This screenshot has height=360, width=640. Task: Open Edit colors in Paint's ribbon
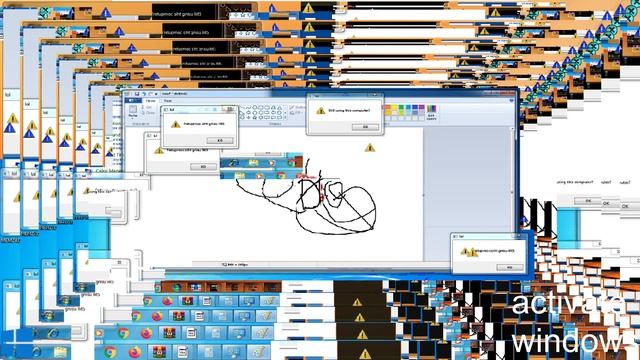431,113
